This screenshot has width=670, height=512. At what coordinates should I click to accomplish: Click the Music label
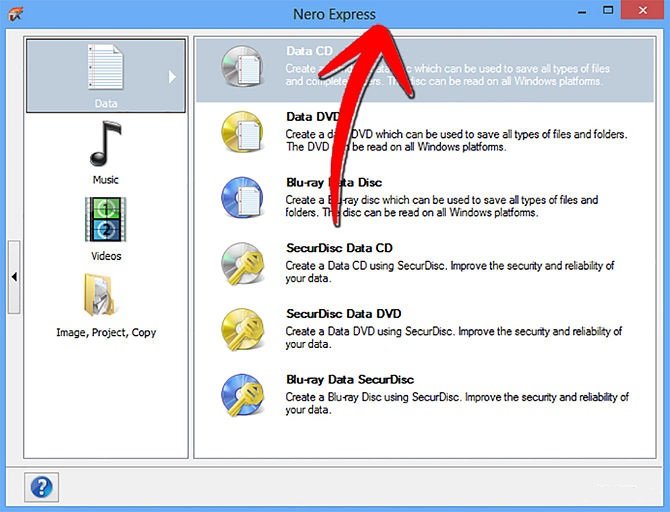[106, 179]
